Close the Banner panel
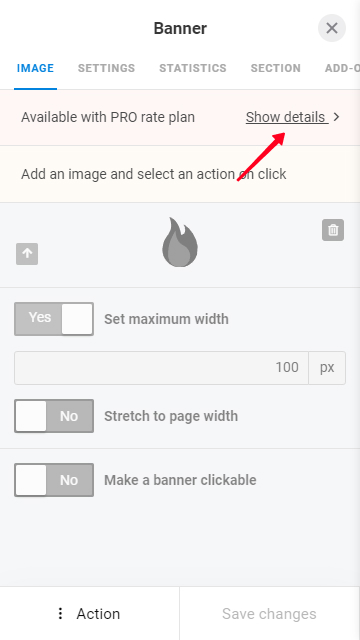 (332, 28)
